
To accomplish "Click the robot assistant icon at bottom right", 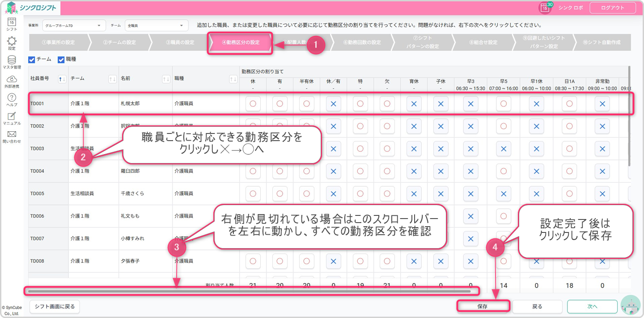I will 631,306.
